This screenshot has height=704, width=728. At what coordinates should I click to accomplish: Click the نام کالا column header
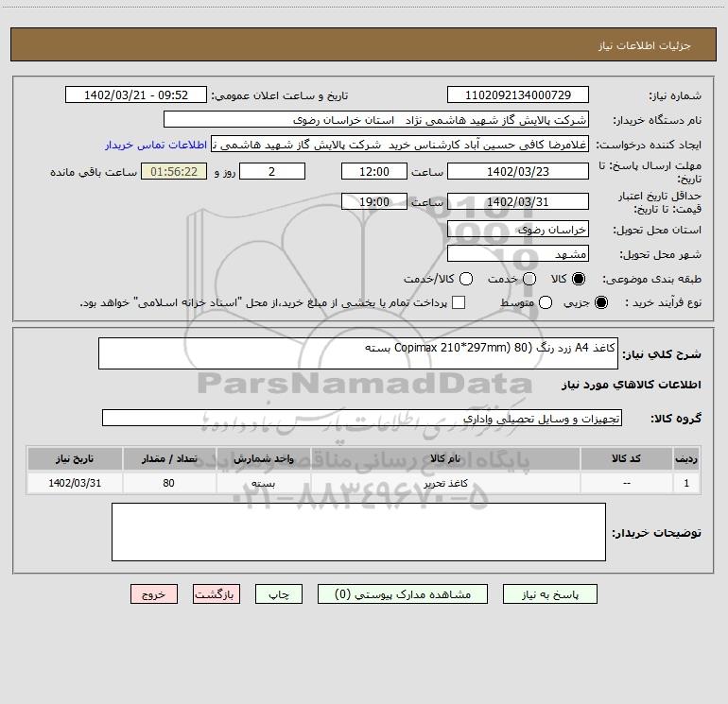click(x=445, y=458)
